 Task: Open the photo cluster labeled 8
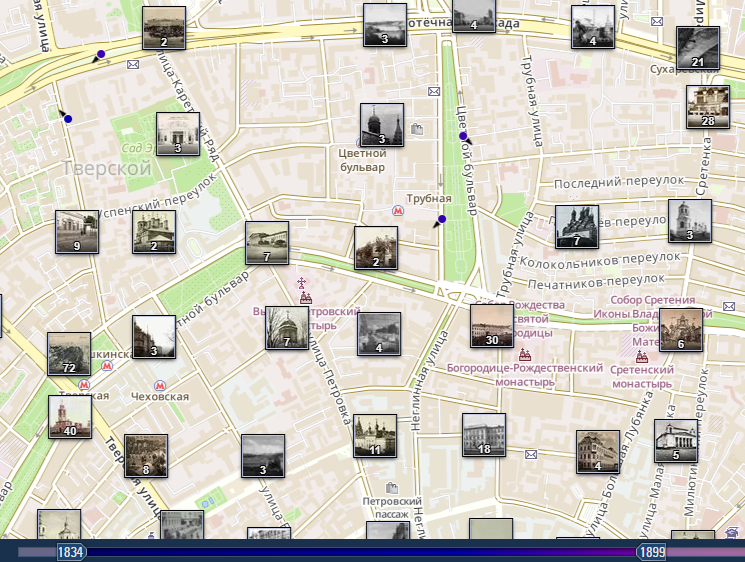[146, 456]
